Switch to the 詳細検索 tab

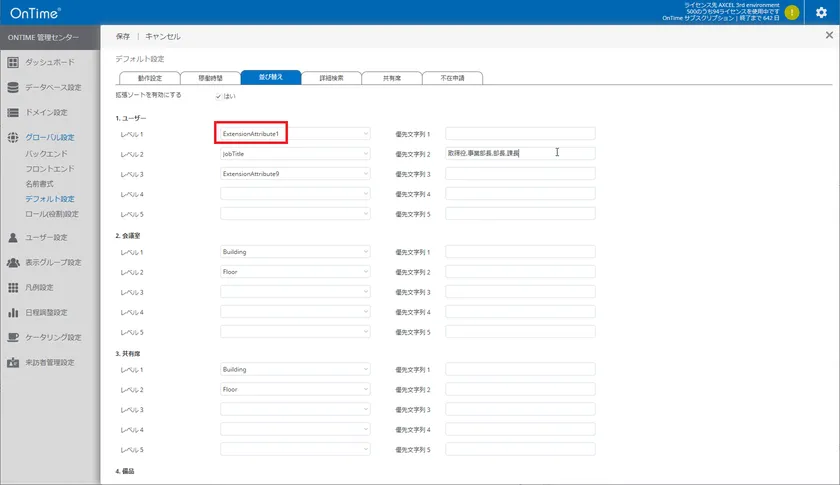[x=331, y=77]
